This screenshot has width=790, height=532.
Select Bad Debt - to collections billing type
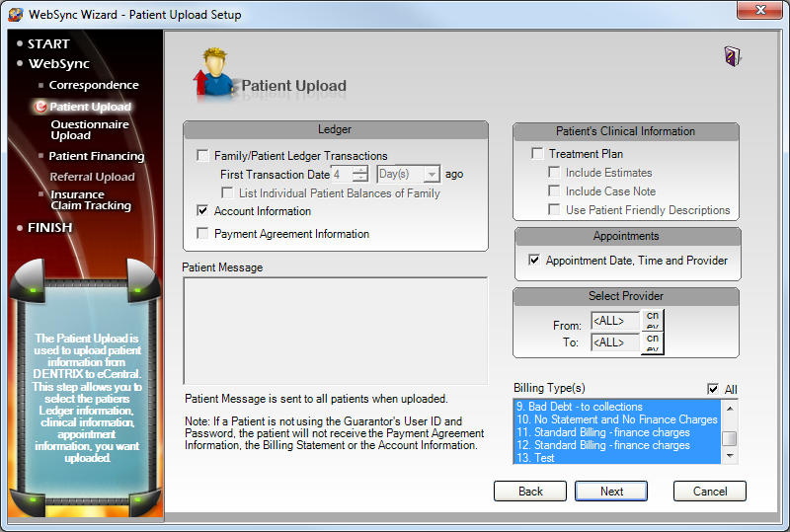point(579,407)
